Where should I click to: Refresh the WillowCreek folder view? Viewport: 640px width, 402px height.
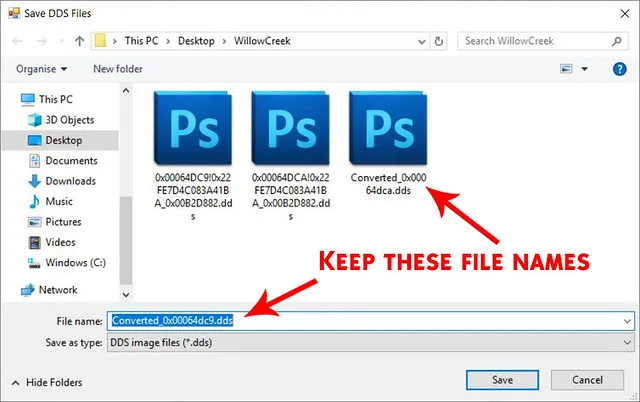coord(438,41)
